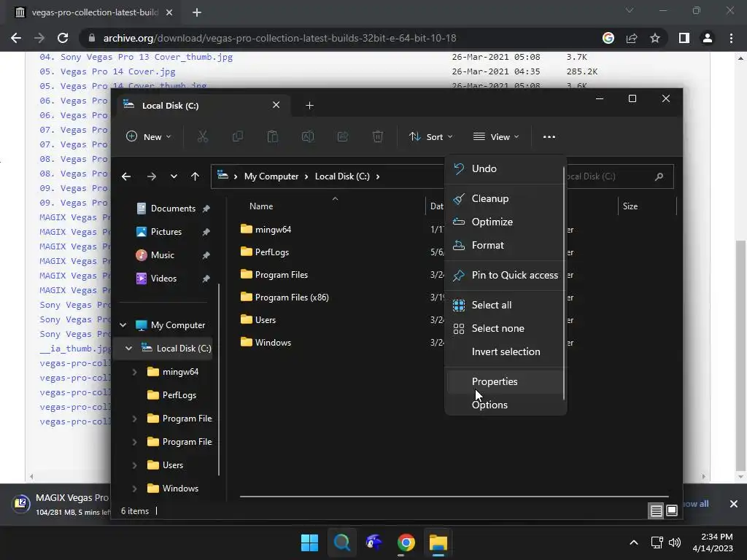Click Pin to Quick access

pyautogui.click(x=505, y=275)
